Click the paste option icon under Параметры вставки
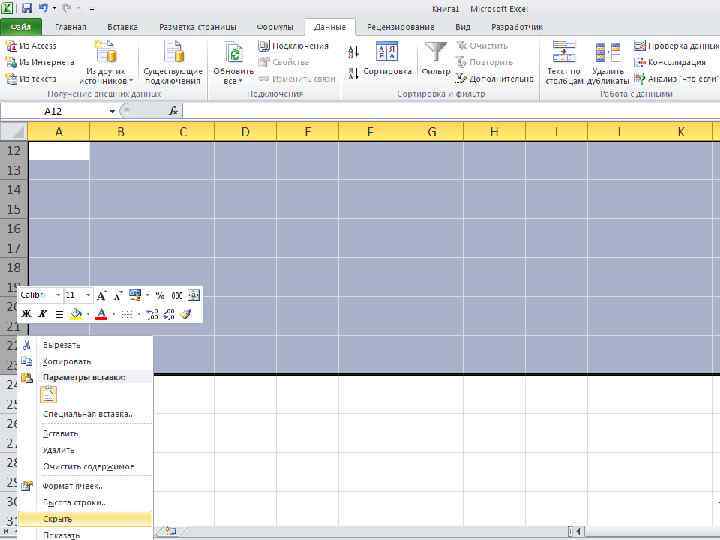 pos(49,394)
